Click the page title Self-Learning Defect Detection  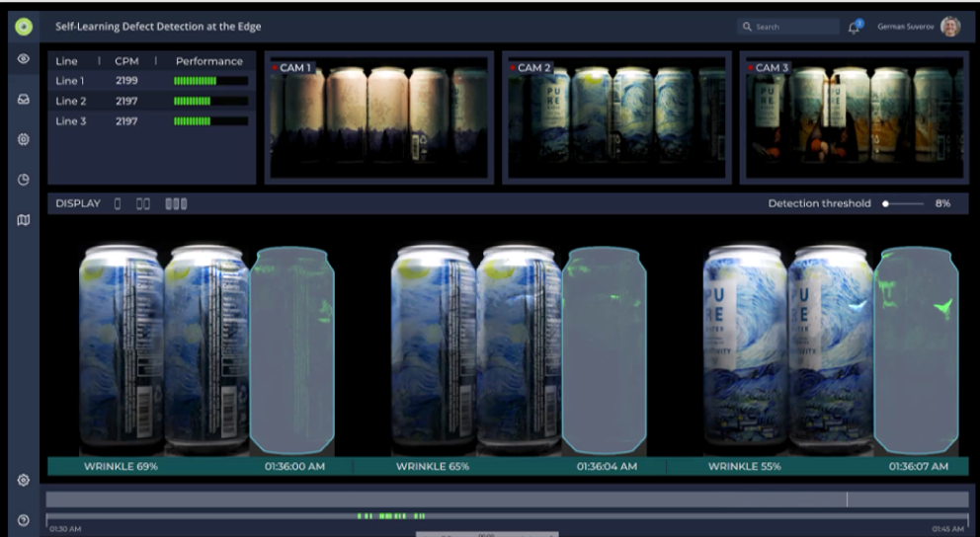[158, 27]
